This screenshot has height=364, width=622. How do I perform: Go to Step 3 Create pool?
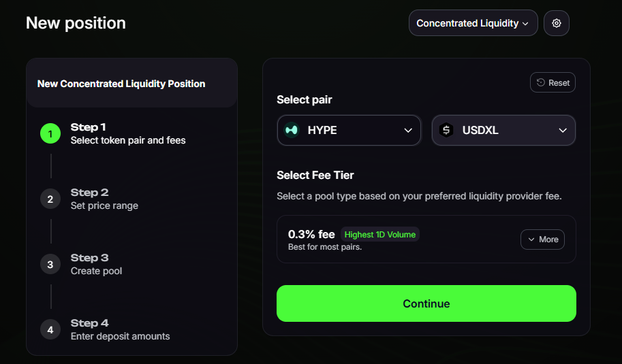pos(97,264)
